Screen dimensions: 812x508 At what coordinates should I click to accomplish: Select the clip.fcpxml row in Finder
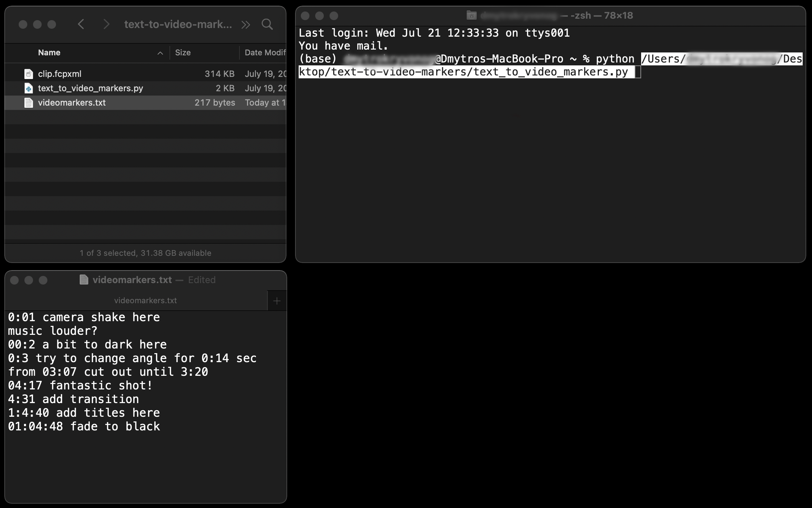(60, 74)
